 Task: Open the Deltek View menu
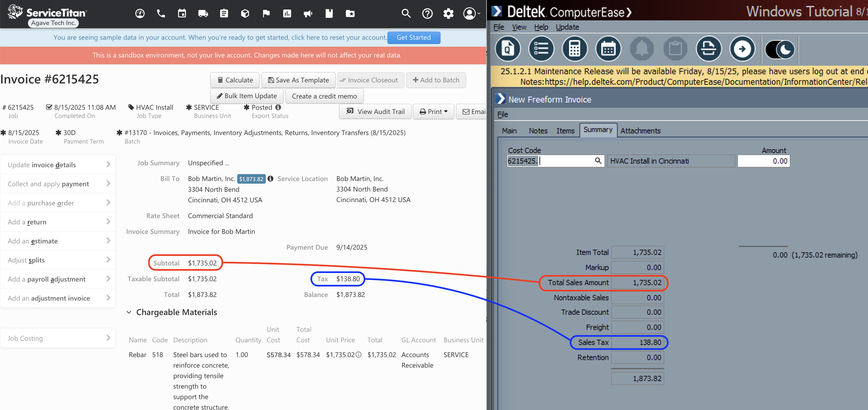519,27
